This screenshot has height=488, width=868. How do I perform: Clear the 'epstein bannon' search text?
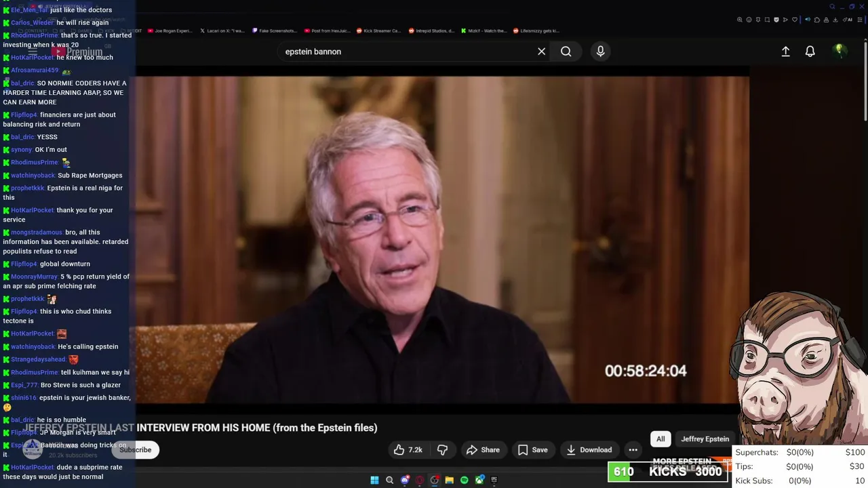pos(541,52)
